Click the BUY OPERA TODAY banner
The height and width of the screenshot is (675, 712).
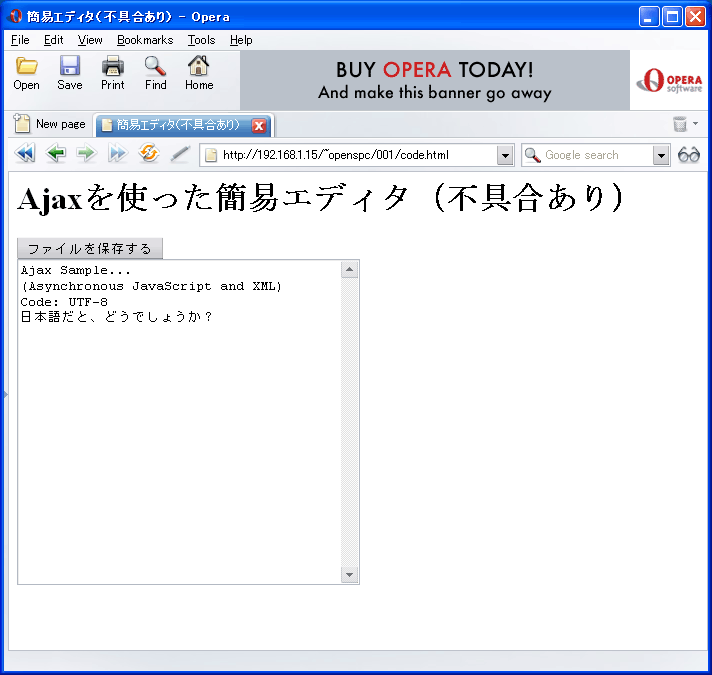point(435,80)
